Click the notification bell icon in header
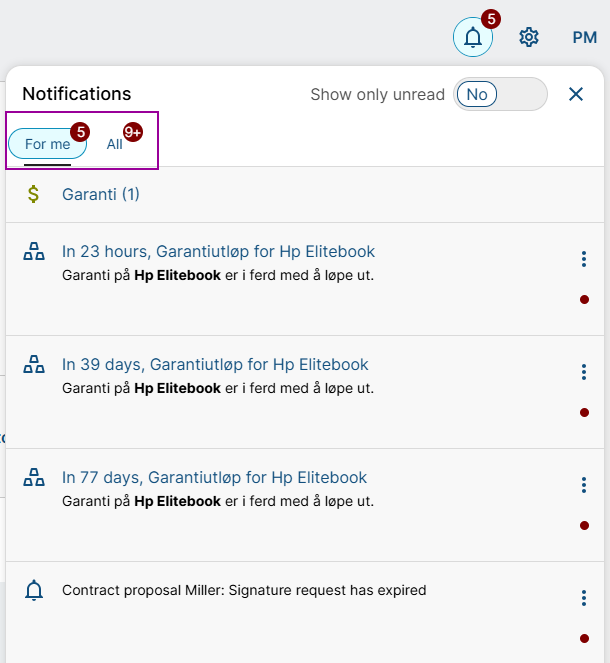The width and height of the screenshot is (610, 663). [x=473, y=38]
